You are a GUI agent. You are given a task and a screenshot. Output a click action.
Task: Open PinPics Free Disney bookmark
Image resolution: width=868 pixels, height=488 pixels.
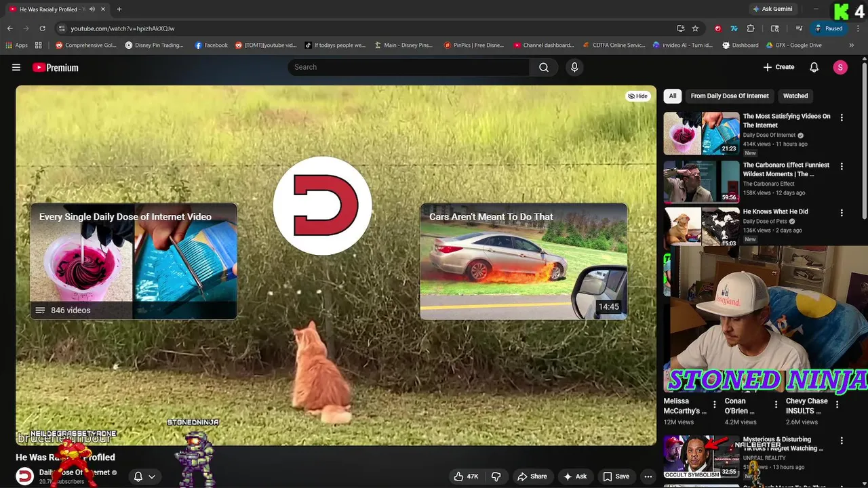point(474,45)
